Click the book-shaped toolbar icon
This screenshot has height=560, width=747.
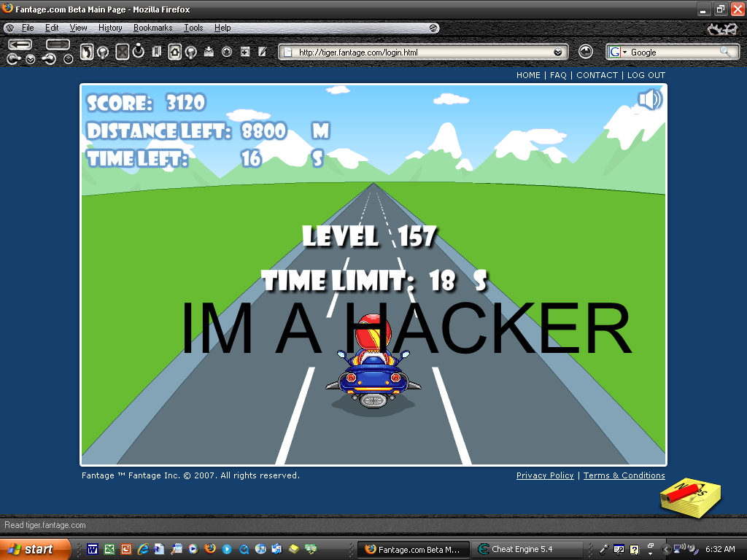156,52
